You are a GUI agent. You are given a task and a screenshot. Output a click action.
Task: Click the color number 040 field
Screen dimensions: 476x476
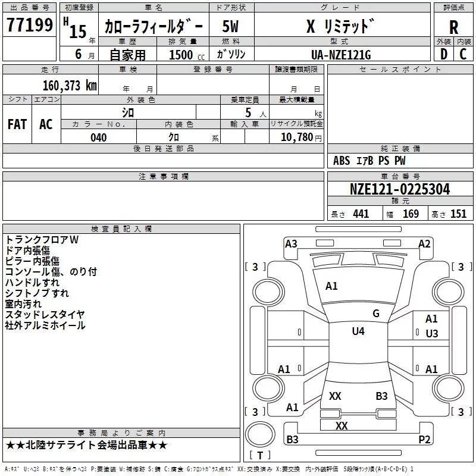[99, 137]
